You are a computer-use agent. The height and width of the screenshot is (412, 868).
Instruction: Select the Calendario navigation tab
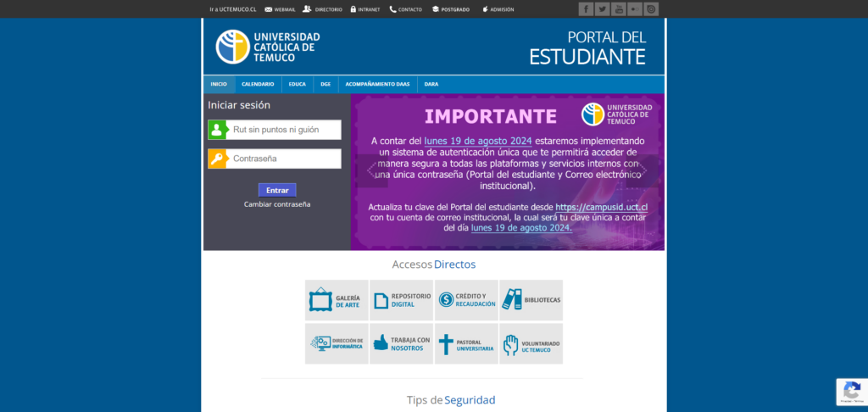click(x=258, y=84)
